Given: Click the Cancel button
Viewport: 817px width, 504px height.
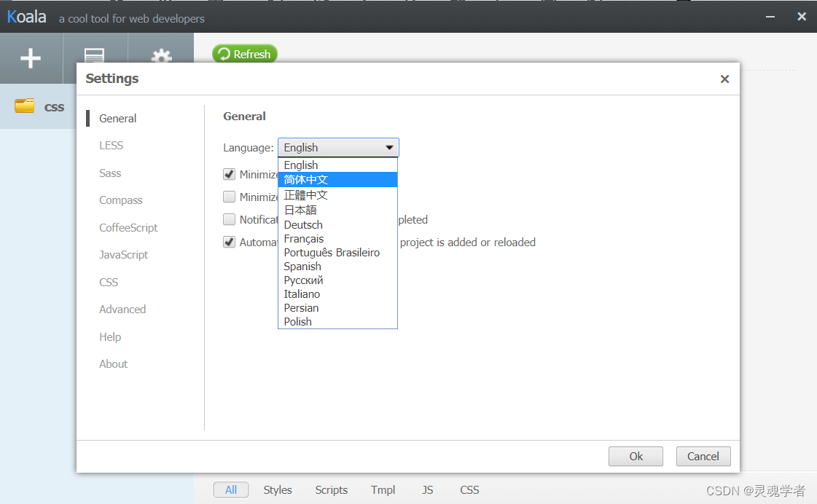Looking at the screenshot, I should pyautogui.click(x=703, y=456).
